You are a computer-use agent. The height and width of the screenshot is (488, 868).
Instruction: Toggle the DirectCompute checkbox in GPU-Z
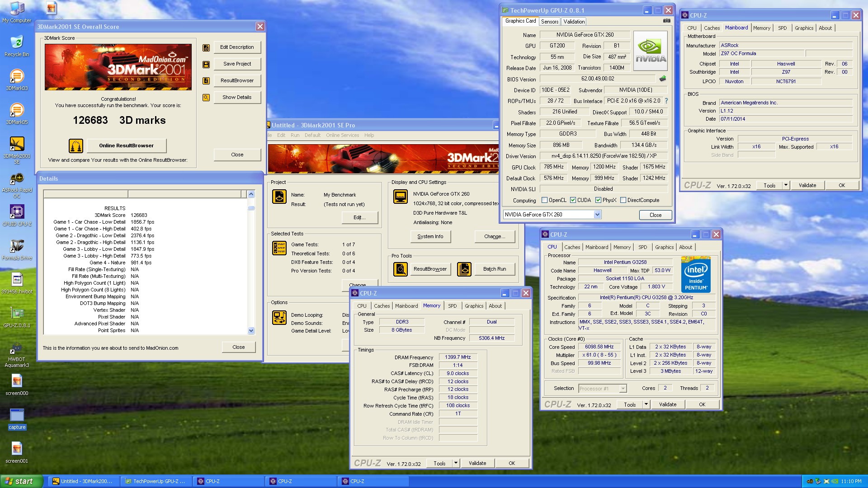(623, 200)
